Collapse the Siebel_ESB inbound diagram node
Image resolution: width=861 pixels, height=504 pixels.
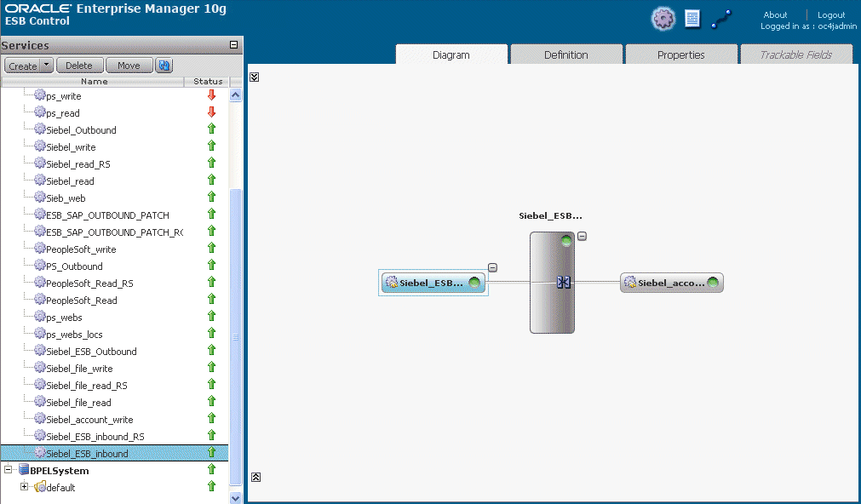pos(492,268)
